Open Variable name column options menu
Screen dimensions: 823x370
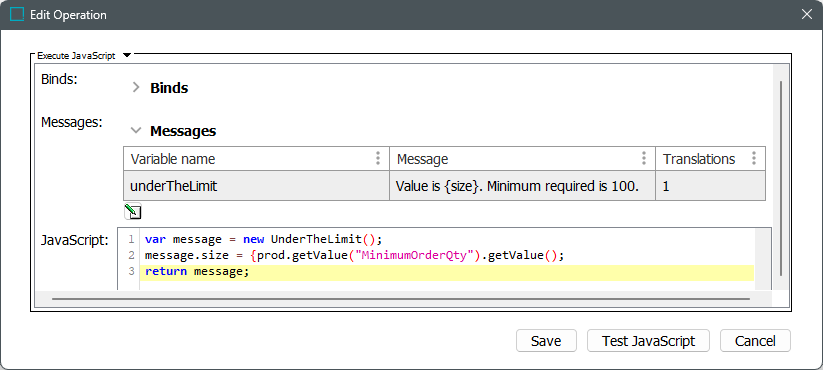click(x=377, y=158)
